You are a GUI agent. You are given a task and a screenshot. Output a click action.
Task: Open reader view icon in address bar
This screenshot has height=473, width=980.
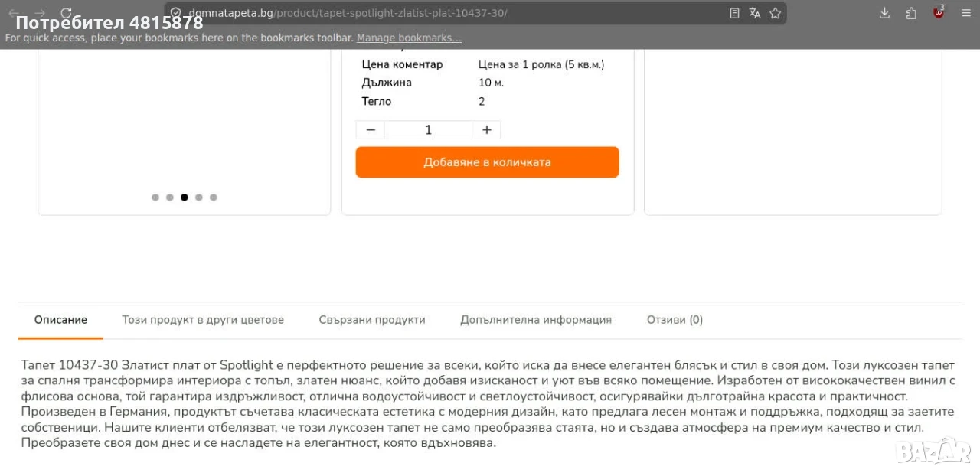pyautogui.click(x=734, y=13)
